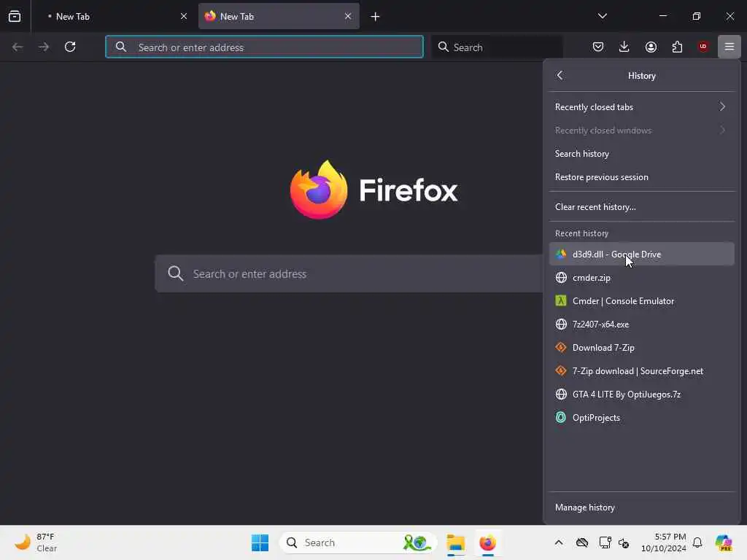
Task: Click the muted volume tray icon
Action: [624, 542]
